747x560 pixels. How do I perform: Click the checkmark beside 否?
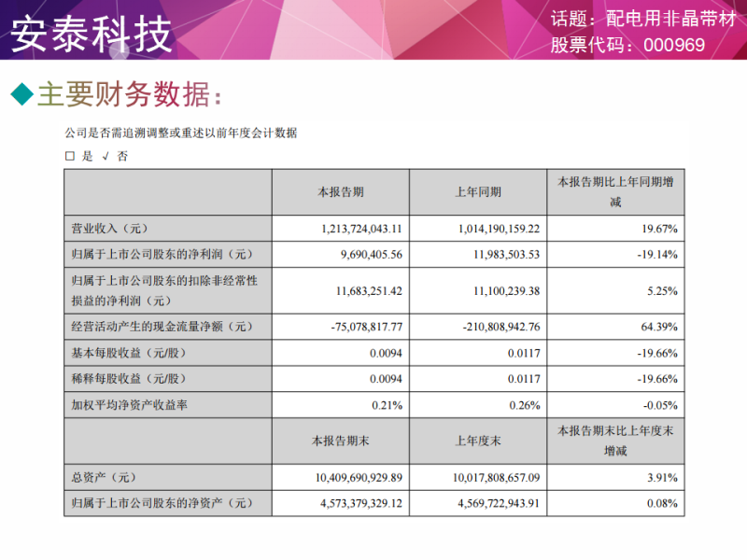point(106,156)
